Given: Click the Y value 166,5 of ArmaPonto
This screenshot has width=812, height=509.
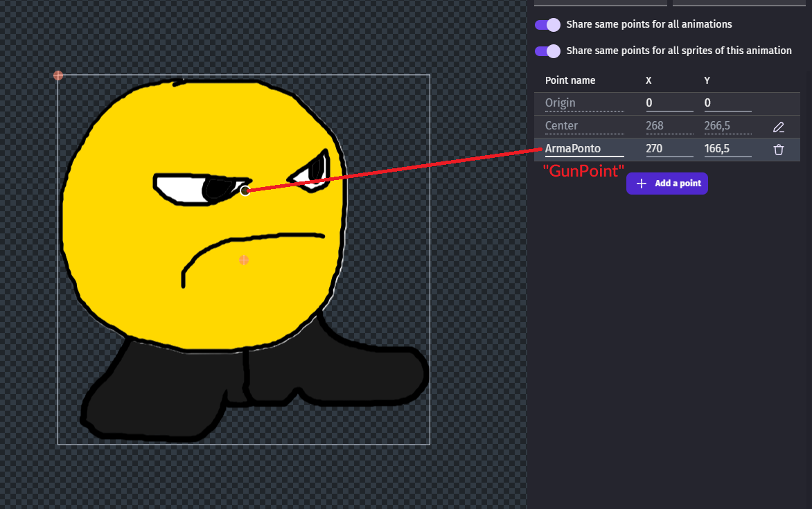Looking at the screenshot, I should [727, 149].
